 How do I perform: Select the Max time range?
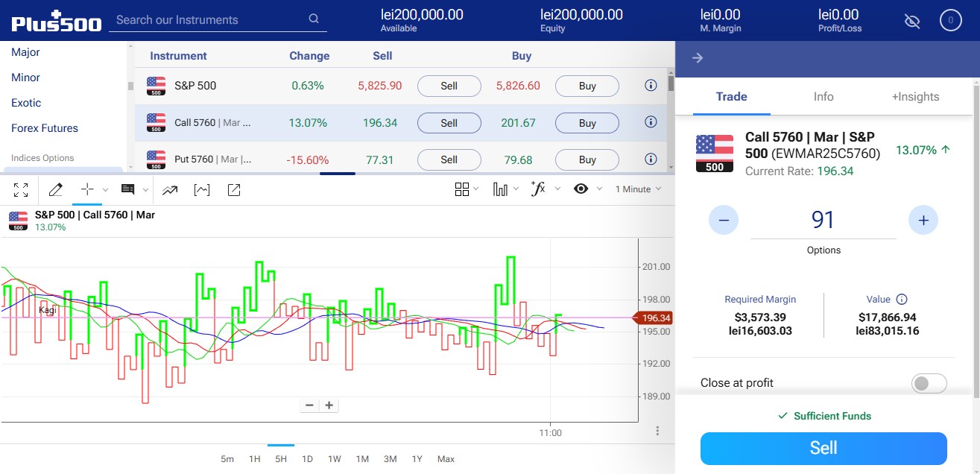tap(446, 459)
